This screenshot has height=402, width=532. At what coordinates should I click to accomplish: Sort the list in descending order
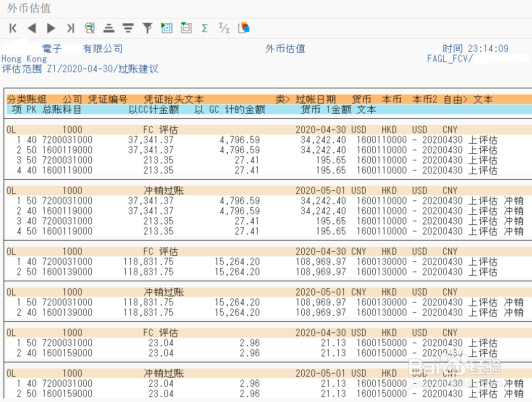(128, 28)
